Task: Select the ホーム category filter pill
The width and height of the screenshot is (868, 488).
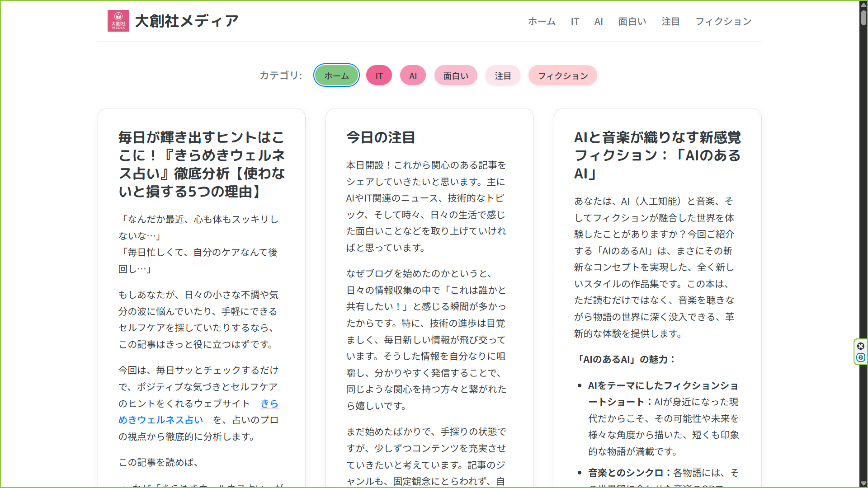Action: click(336, 75)
